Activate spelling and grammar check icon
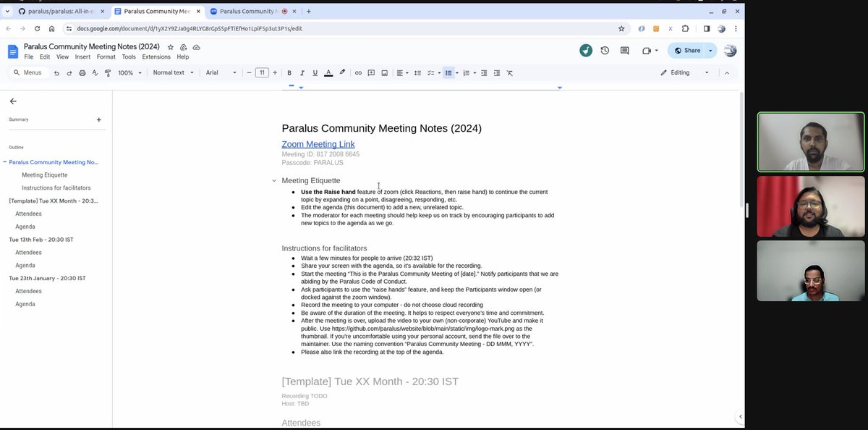This screenshot has height=430, width=868. pos(95,73)
